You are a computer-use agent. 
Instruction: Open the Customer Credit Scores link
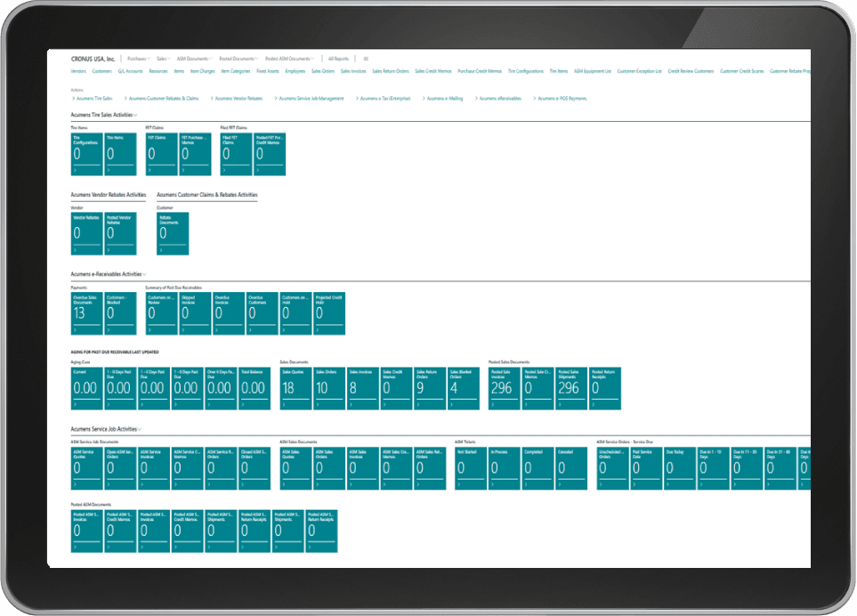tap(741, 71)
